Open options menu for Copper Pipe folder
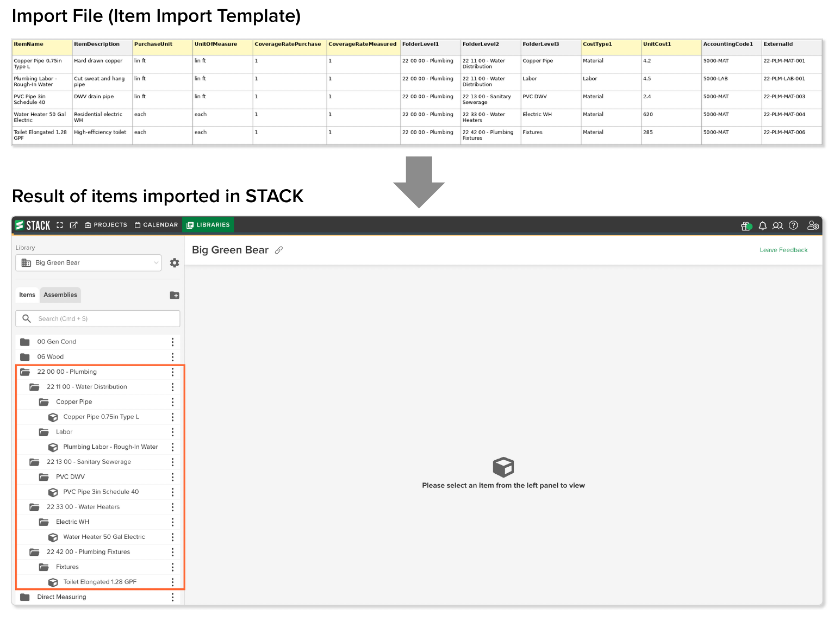Viewport: 840px width, 621px height. pyautogui.click(x=173, y=402)
